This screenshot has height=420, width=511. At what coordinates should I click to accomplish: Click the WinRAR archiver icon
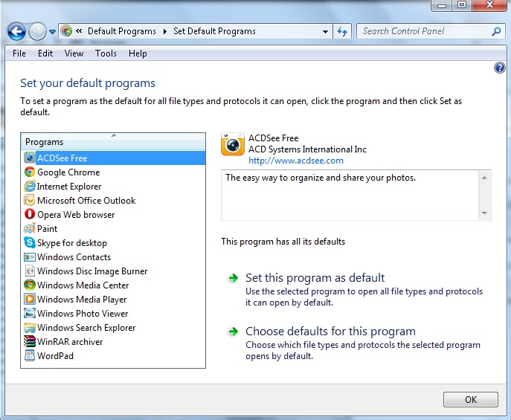point(30,342)
